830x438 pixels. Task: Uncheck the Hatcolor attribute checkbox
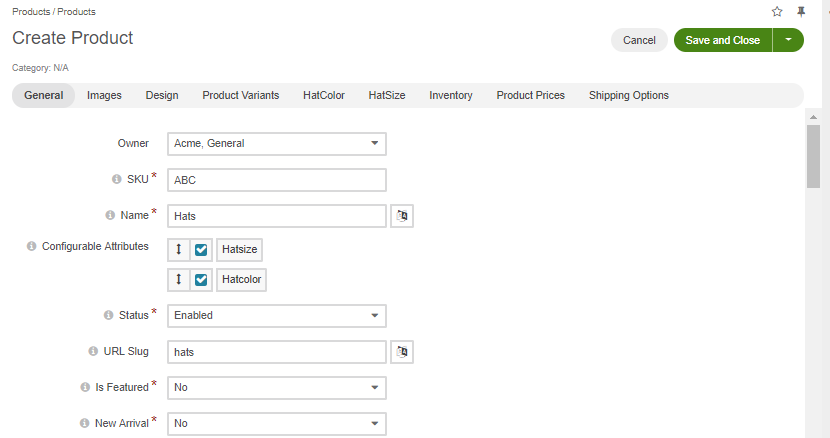pos(201,280)
